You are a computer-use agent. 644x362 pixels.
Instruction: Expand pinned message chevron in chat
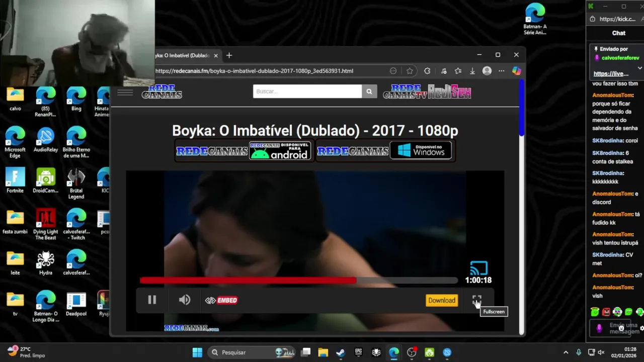[x=639, y=68]
